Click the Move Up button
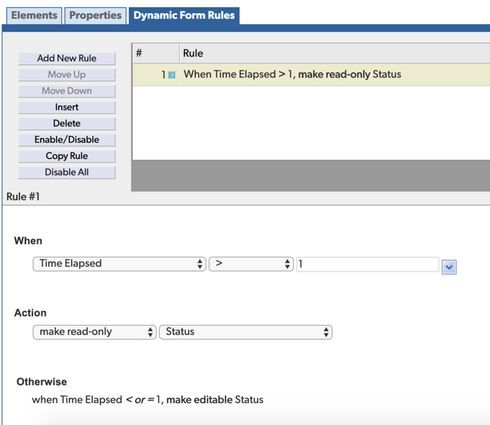 tap(67, 75)
